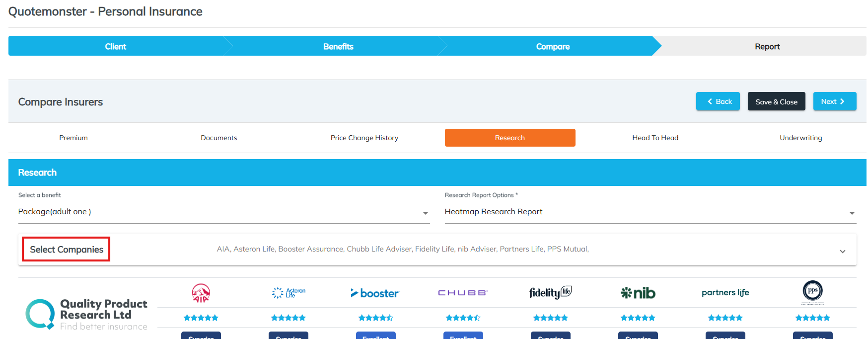The width and height of the screenshot is (868, 339).
Task: Proceed with the Next button
Action: coord(835,101)
